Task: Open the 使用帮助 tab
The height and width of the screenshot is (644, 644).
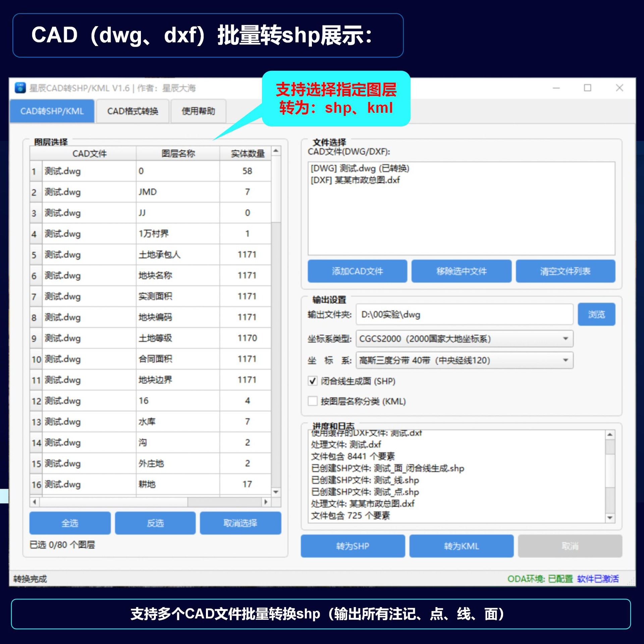Action: click(x=198, y=111)
